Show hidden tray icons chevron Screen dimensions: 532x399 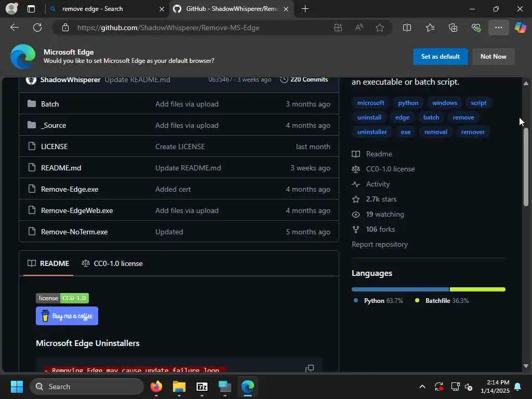point(422,387)
